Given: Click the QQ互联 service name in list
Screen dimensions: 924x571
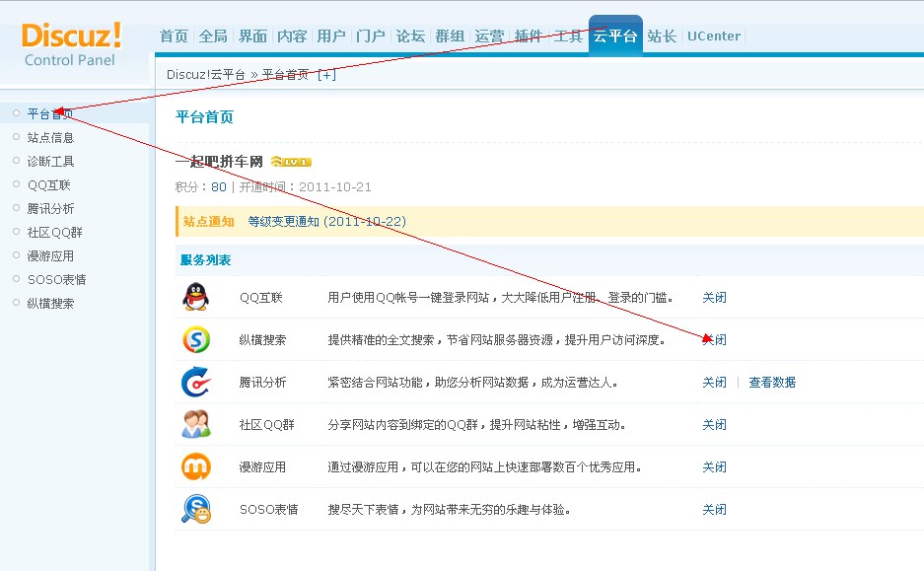Looking at the screenshot, I should [261, 298].
